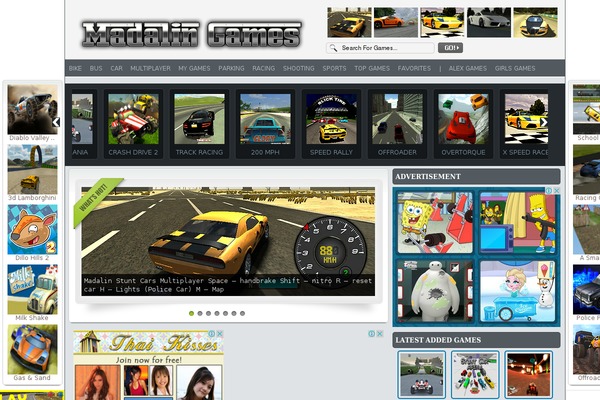Click the GO! search button
This screenshot has height=400, width=600.
[x=450, y=48]
